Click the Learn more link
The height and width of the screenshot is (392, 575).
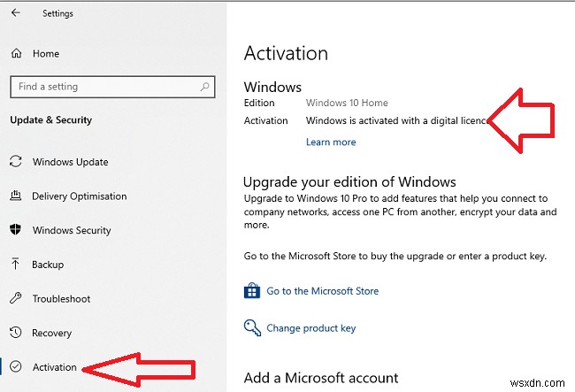[331, 142]
